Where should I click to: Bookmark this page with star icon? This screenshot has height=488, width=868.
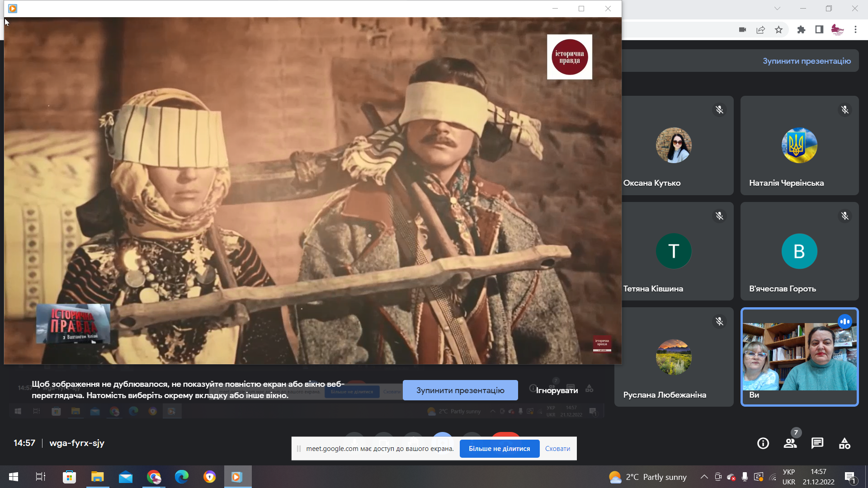point(778,30)
